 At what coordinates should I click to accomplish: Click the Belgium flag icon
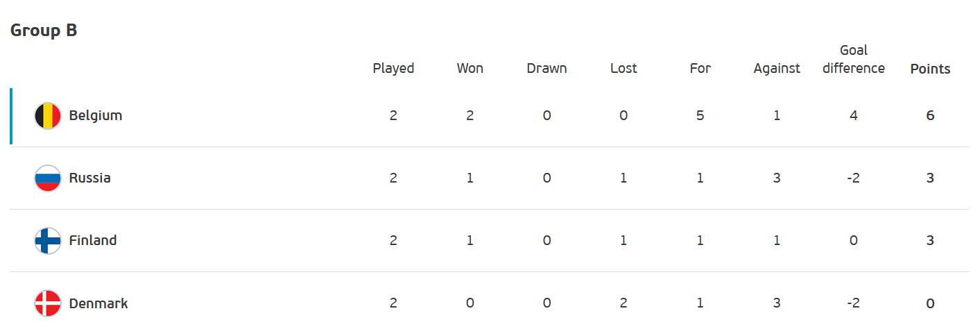48,116
